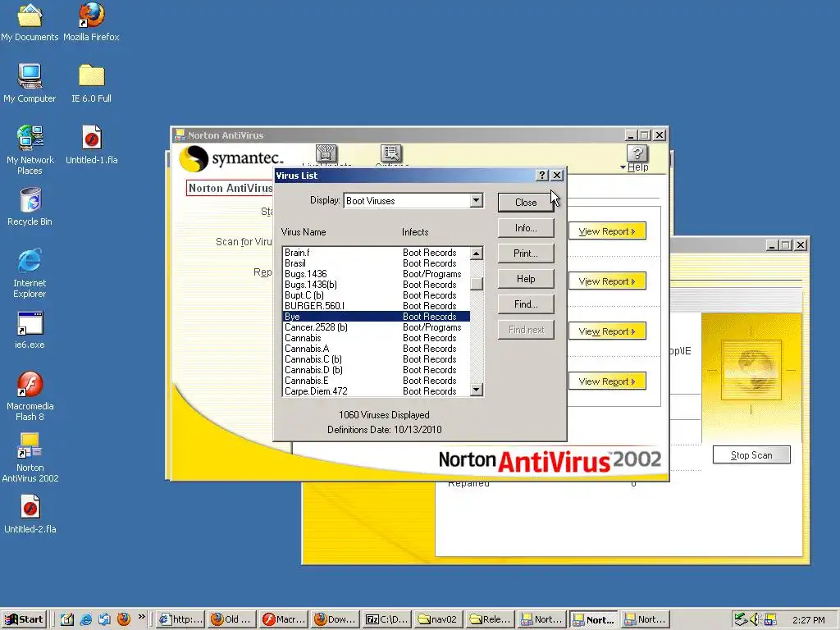The image size is (840, 630).
Task: Switch to the http:... taskbar window
Action: coord(180,619)
